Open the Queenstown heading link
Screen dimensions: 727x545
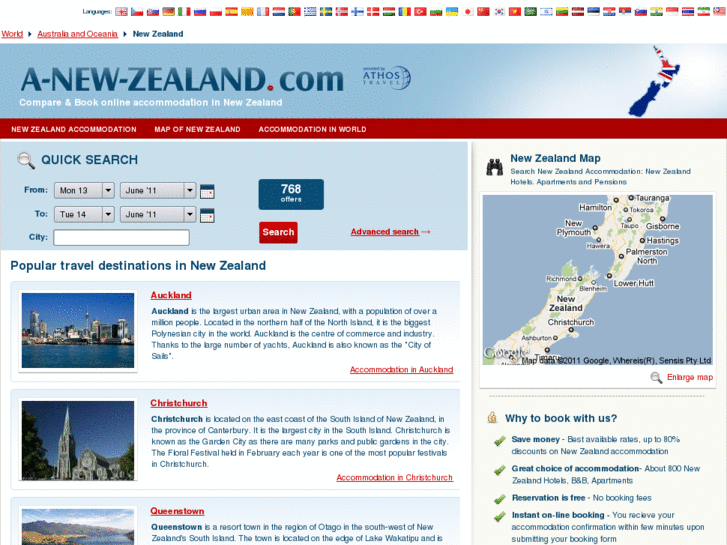177,511
